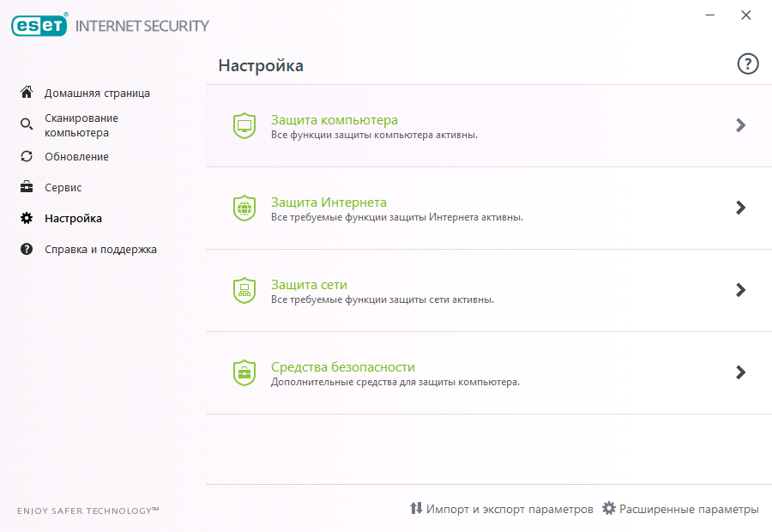Expand the Защита Интернета chevron arrow

pyautogui.click(x=740, y=208)
